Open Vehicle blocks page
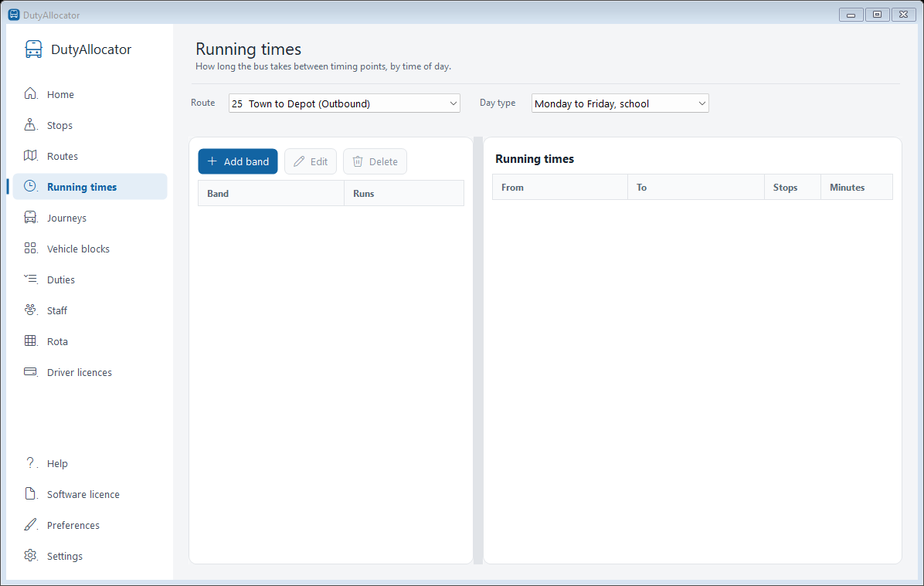The width and height of the screenshot is (924, 586). [x=90, y=249]
